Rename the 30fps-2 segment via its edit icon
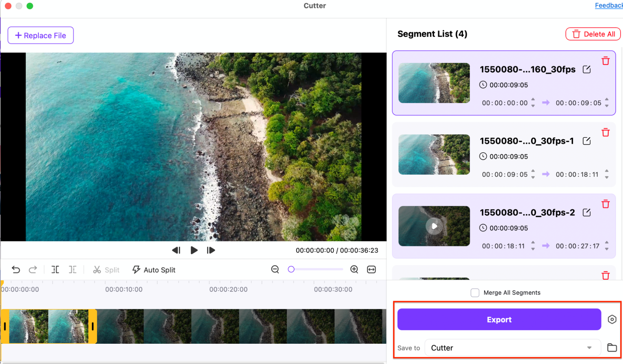 click(x=586, y=213)
